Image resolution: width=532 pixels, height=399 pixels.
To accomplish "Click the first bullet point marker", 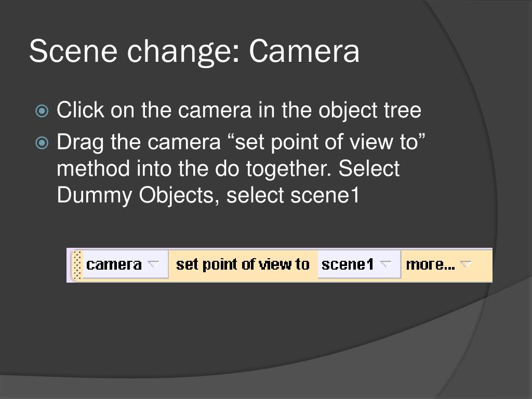I will click(x=42, y=111).
